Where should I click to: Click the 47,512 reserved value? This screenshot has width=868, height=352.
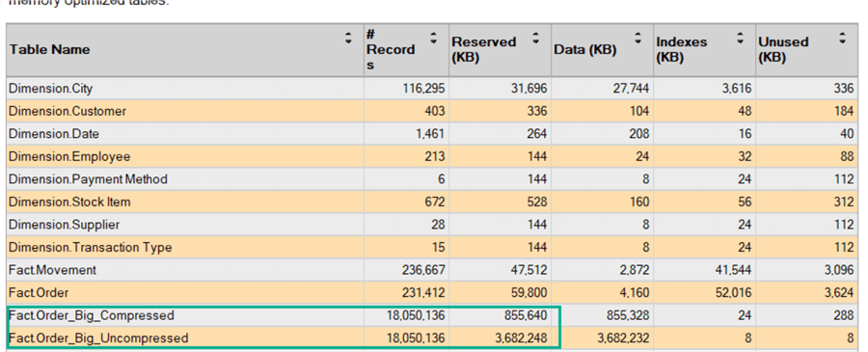[529, 270]
